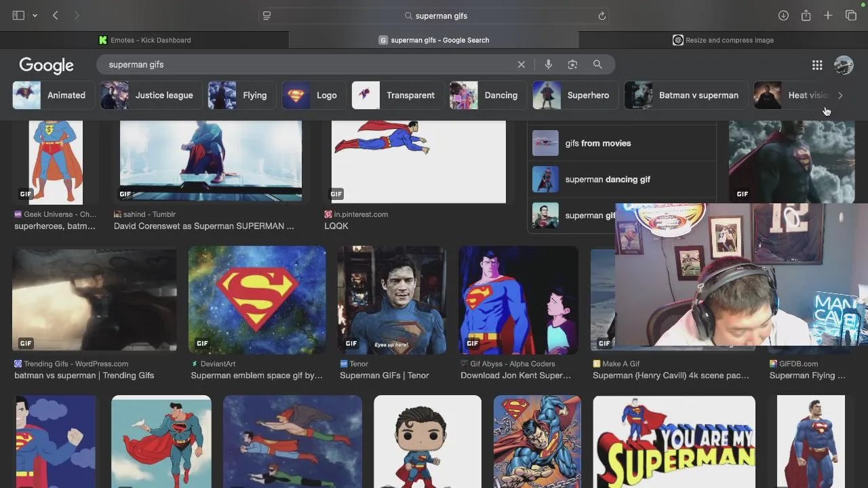Add a new tab with plus icon

[828, 16]
